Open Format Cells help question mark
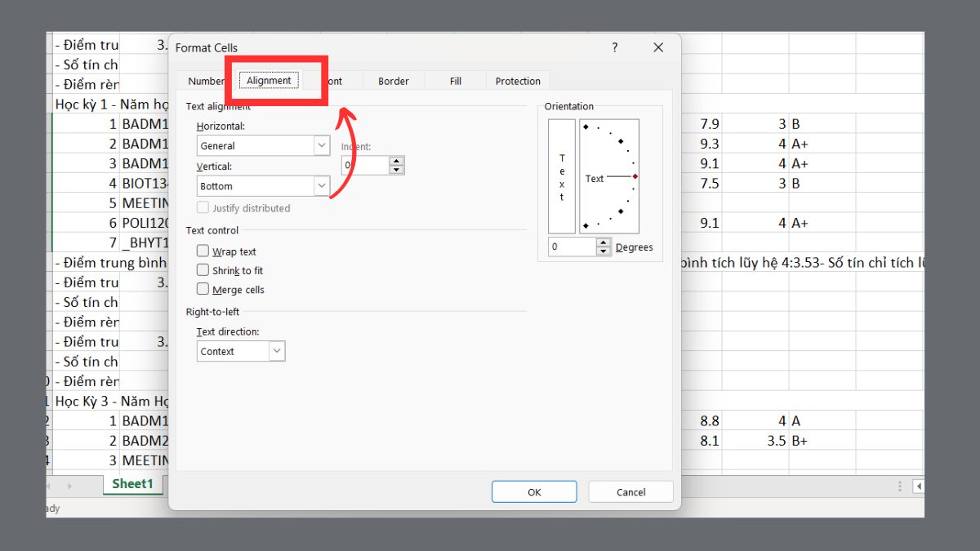The image size is (980, 551). [615, 47]
